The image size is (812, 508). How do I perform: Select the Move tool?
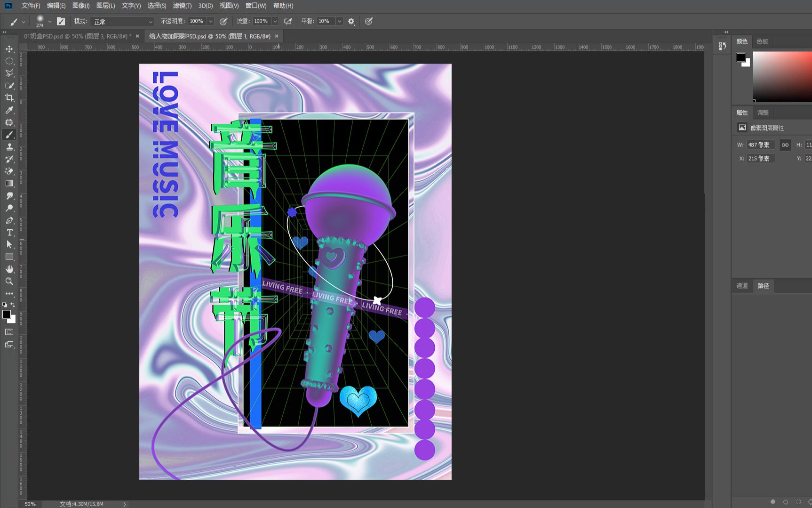pos(9,49)
